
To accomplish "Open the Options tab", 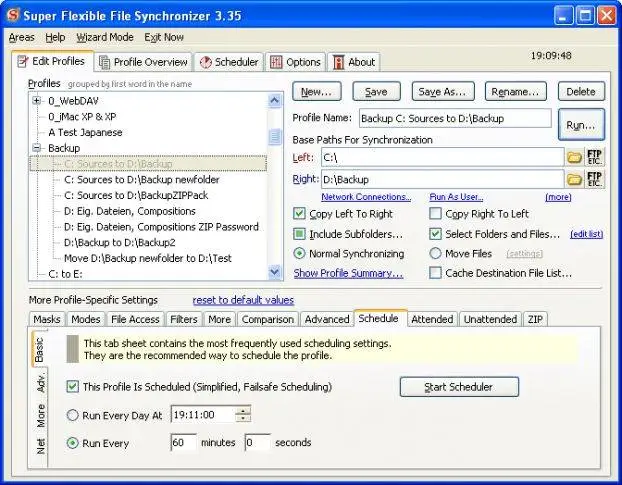I will 295,62.
